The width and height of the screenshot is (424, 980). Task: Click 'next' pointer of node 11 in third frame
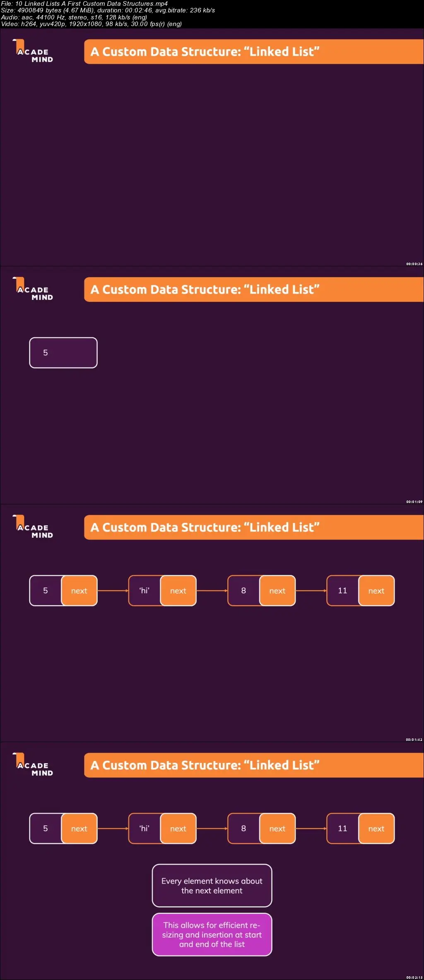click(376, 591)
